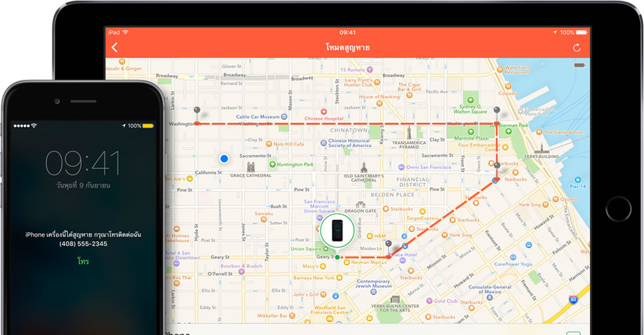Open the Omni San Francisco hotel marker

tap(401, 167)
